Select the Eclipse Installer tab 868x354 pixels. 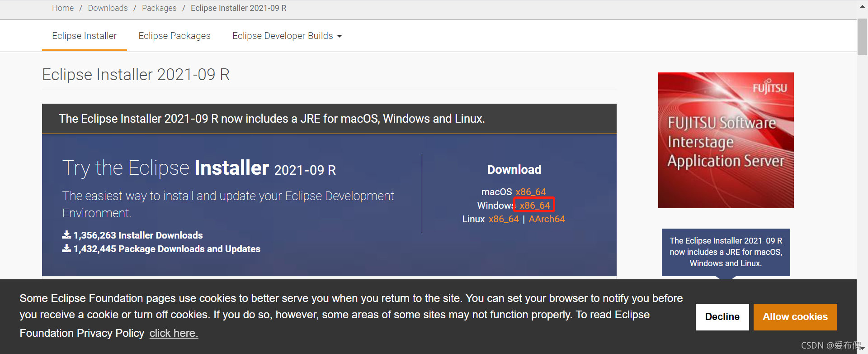85,36
